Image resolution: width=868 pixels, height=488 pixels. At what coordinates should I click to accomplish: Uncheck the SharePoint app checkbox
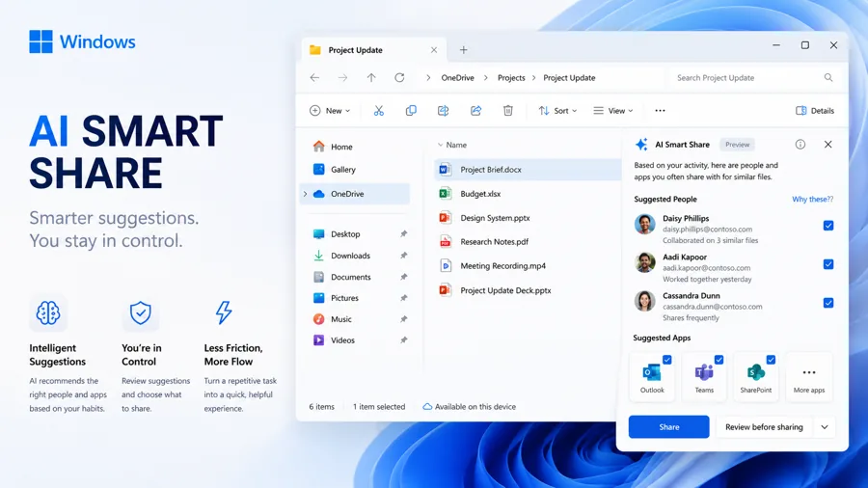(771, 360)
